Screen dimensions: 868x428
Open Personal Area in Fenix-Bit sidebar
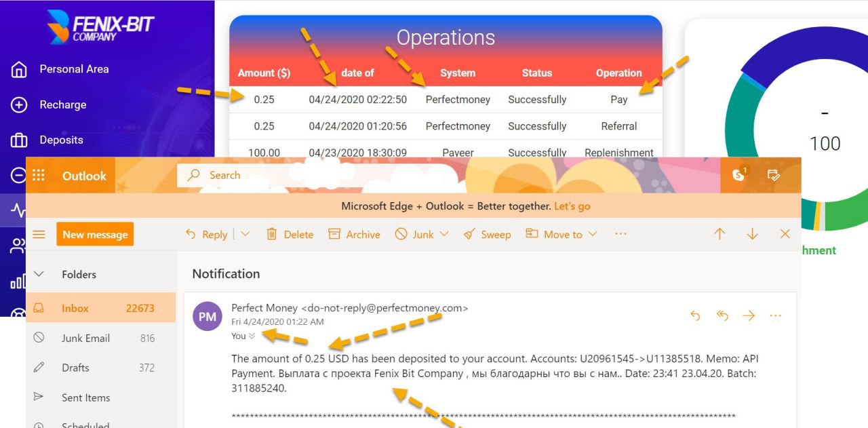tap(74, 69)
